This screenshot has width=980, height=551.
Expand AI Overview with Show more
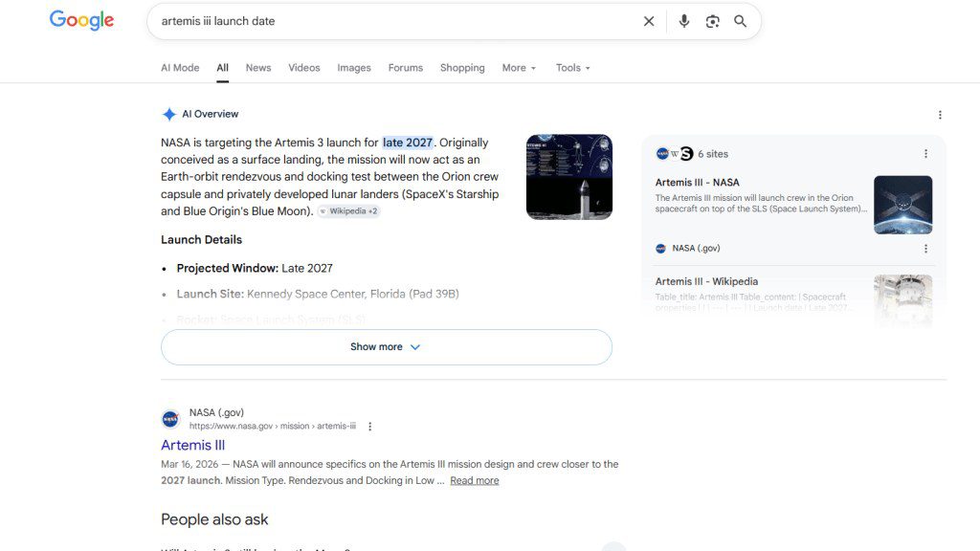click(387, 347)
